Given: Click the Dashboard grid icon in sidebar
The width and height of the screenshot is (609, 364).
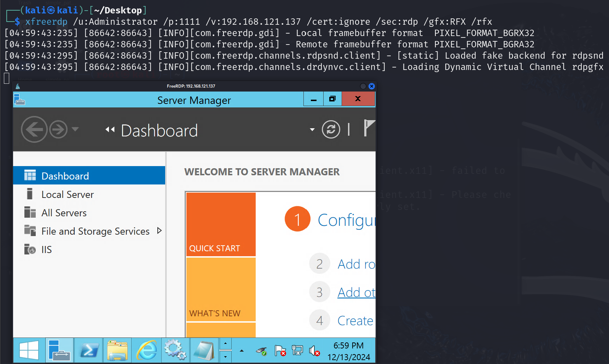Looking at the screenshot, I should 30,175.
